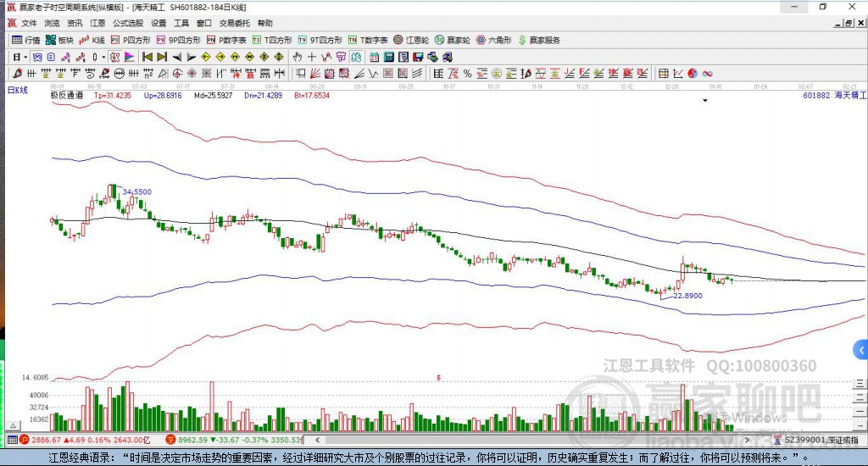
Task: Open the 文件 menu
Action: pyautogui.click(x=29, y=23)
